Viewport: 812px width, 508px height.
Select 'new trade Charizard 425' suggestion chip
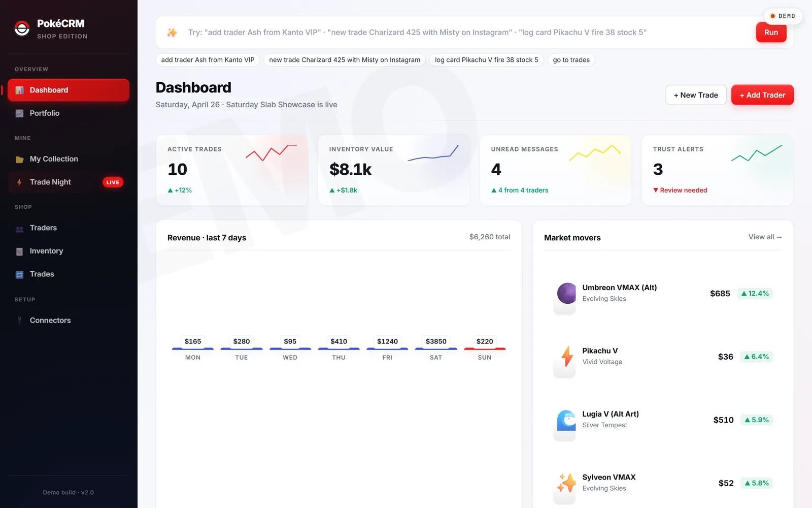345,60
